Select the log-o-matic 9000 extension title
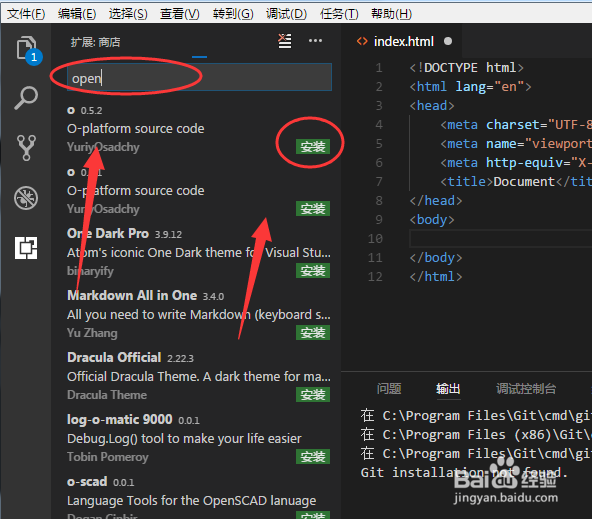 pyautogui.click(x=120, y=419)
